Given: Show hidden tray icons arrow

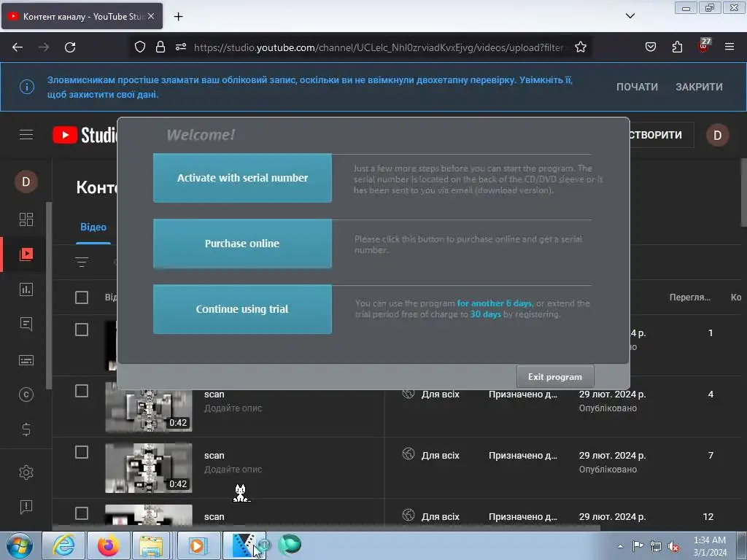Looking at the screenshot, I should [620, 546].
